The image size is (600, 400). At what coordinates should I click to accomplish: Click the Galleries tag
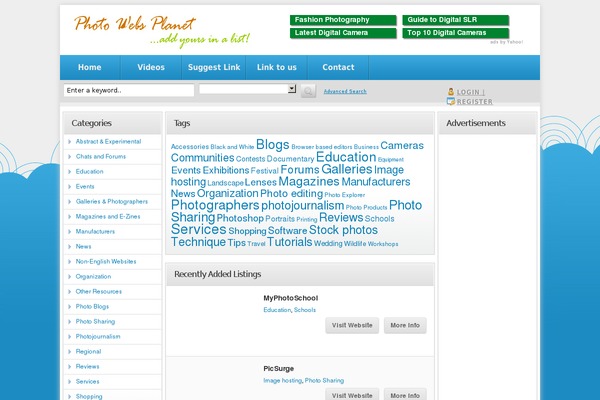click(x=347, y=169)
